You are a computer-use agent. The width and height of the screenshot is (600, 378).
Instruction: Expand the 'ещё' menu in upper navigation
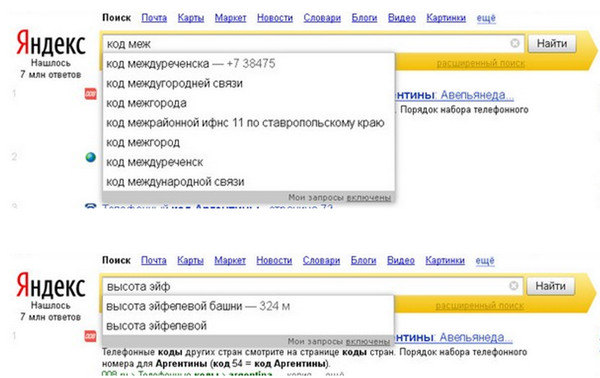(x=486, y=18)
